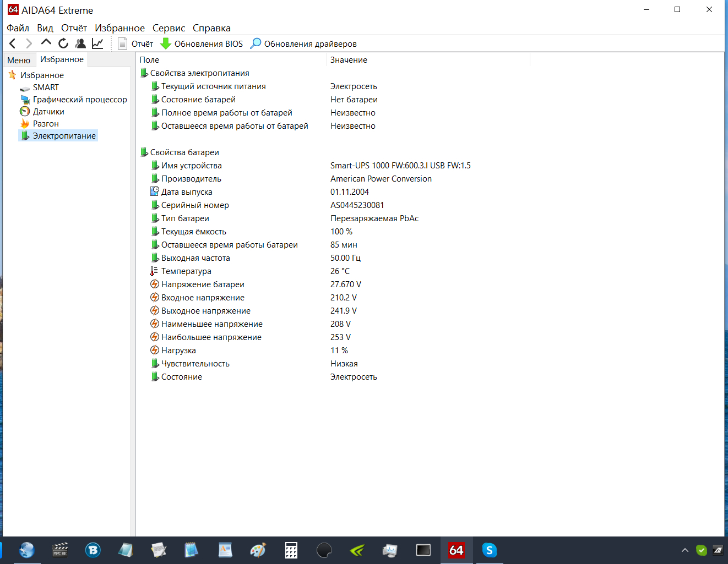This screenshot has width=728, height=564.
Task: Open the globe browser icon in taskbar
Action: [x=26, y=550]
